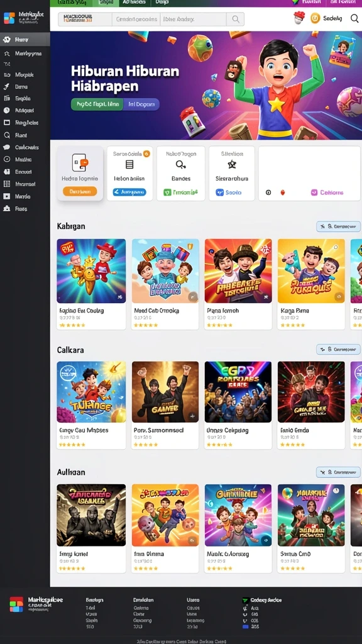Select the highlighted first item in the sidebar menu
This screenshot has height=644, width=362.
click(25, 40)
